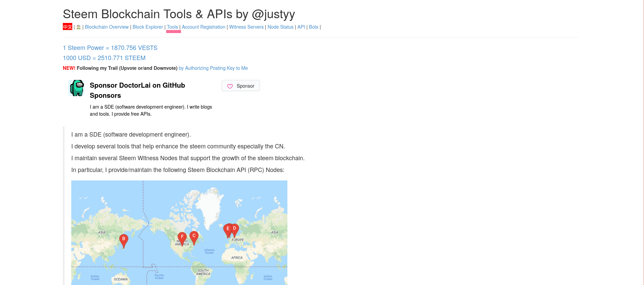Open the Blockchain Overview page
Screen dimensions: 644x285
click(107, 27)
